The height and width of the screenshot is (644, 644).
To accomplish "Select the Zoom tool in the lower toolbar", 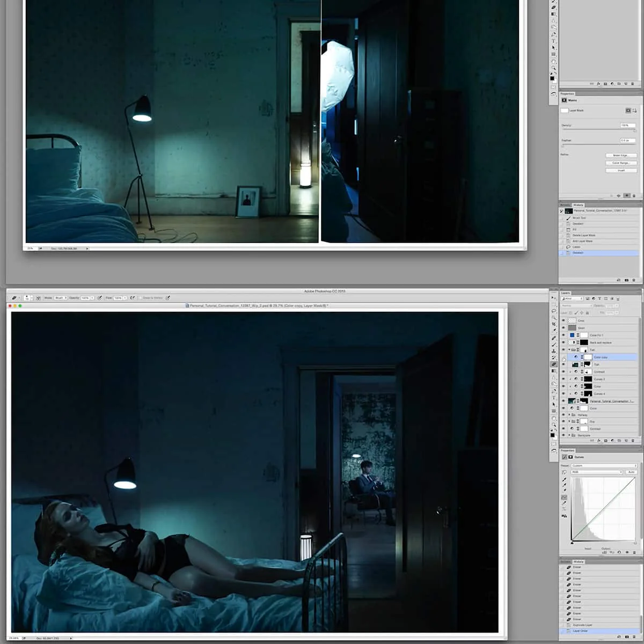I will (553, 424).
